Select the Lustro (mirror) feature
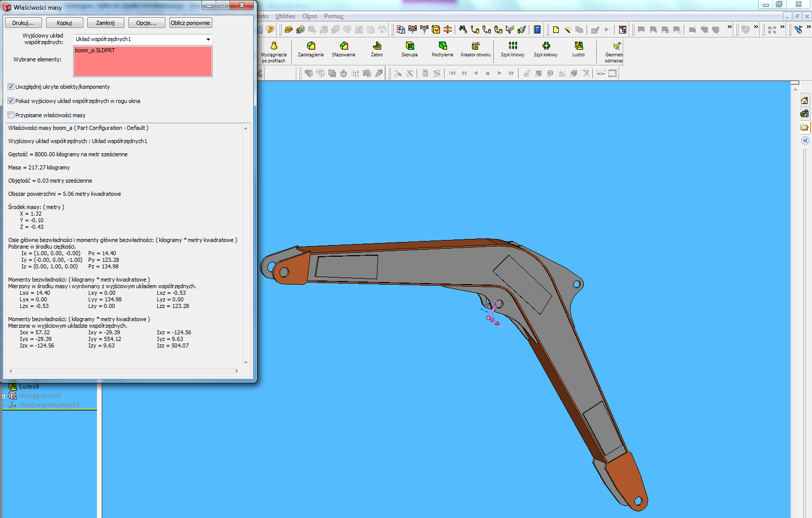The image size is (812, 518). click(x=579, y=50)
